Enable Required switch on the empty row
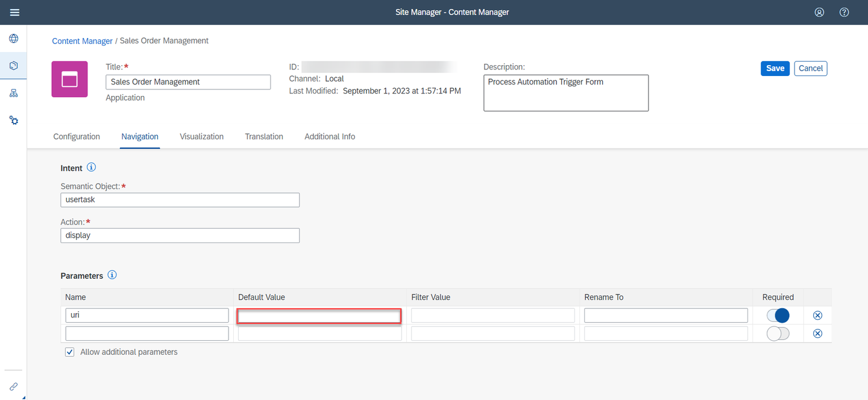This screenshot has height=400, width=868. (x=778, y=334)
